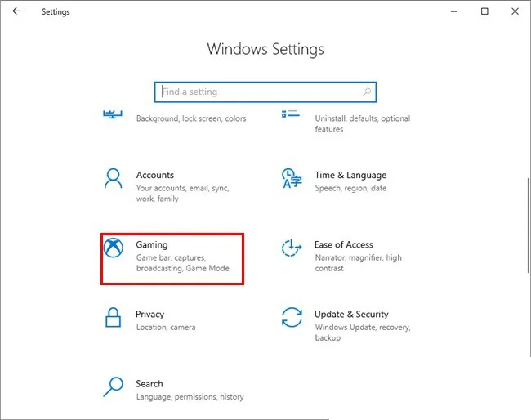The height and width of the screenshot is (420, 531).
Task: Maximize the Settings window
Action: tap(484, 11)
